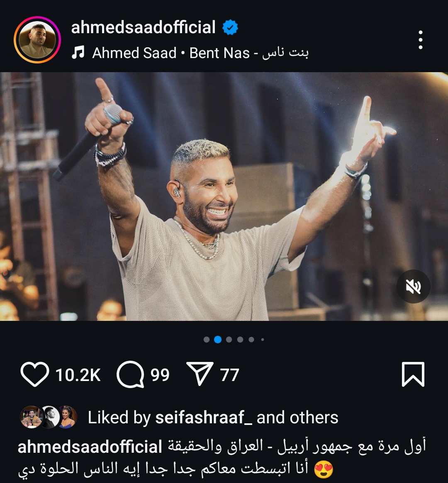Open the seifashraaf_ profile in likes
The image size is (448, 483).
coord(203,417)
